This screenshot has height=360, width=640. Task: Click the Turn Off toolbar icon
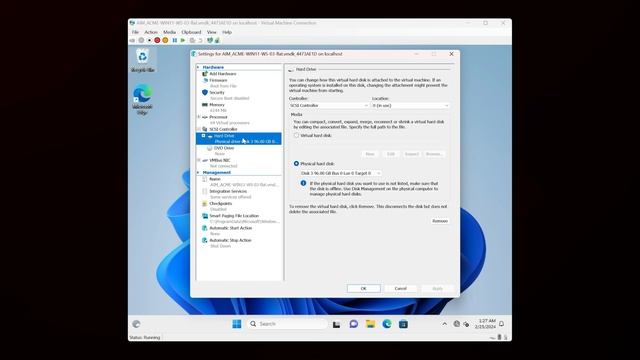[149, 40]
